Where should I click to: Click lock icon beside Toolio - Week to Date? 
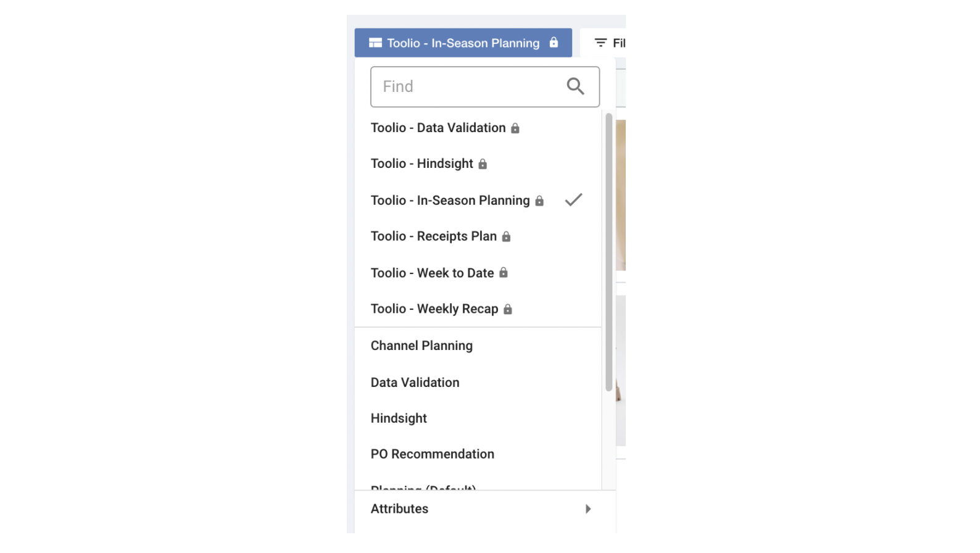click(504, 273)
